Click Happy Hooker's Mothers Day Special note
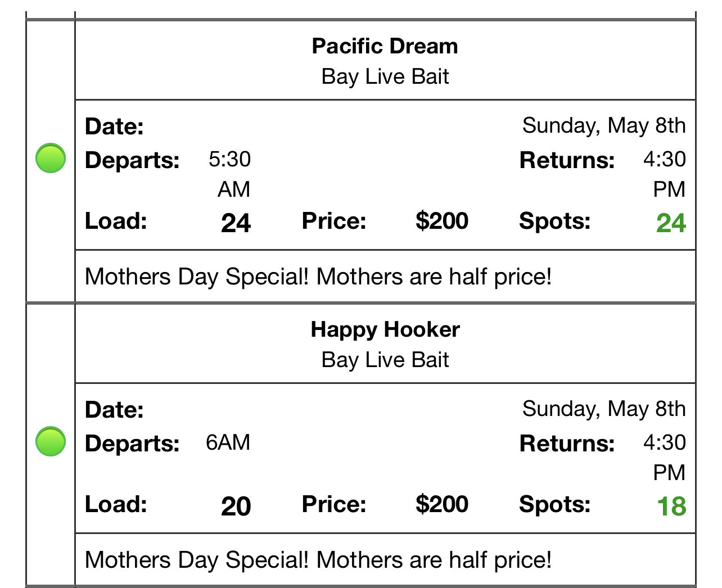 coord(318,560)
